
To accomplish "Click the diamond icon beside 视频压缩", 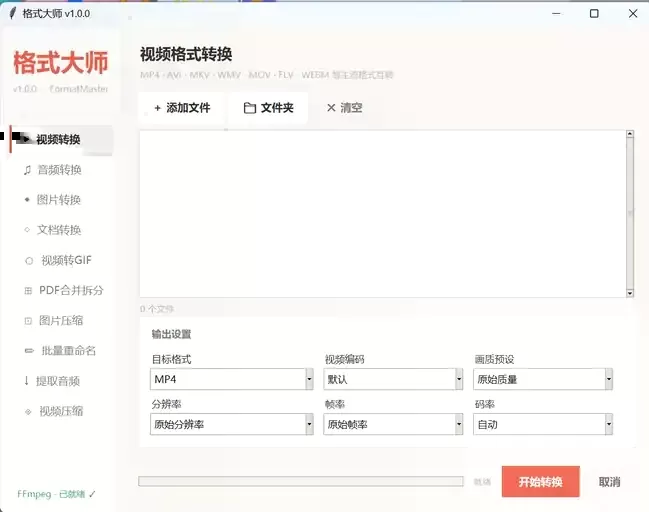I will [x=28, y=411].
